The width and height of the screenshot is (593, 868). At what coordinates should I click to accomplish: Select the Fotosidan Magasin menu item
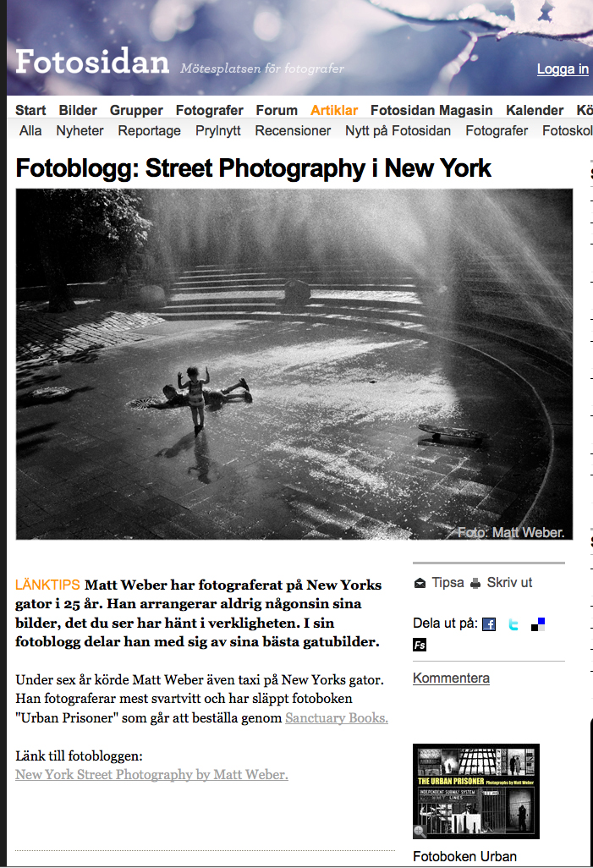coord(431,110)
